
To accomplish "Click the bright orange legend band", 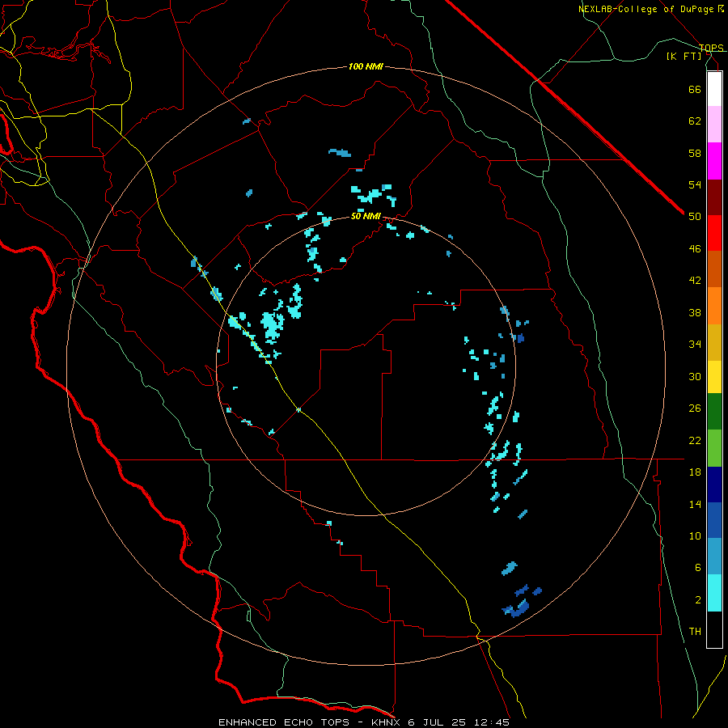I will pos(714,306).
